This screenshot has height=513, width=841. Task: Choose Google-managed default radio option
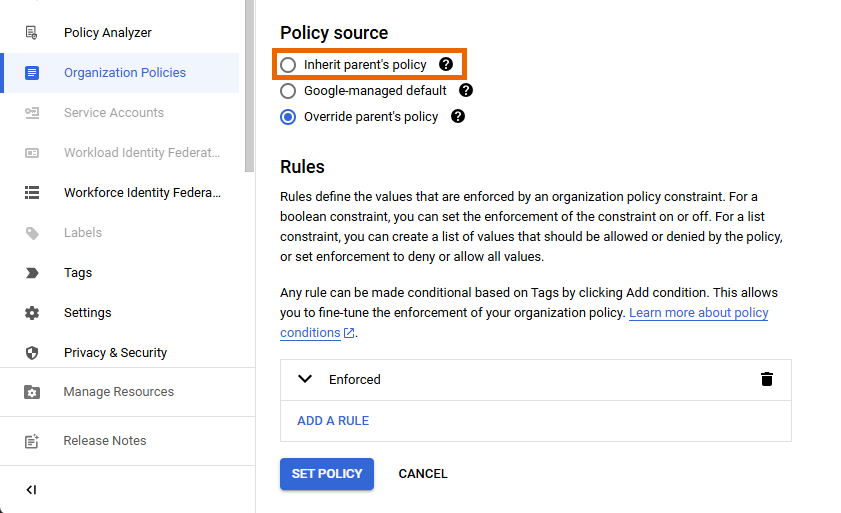tap(288, 91)
